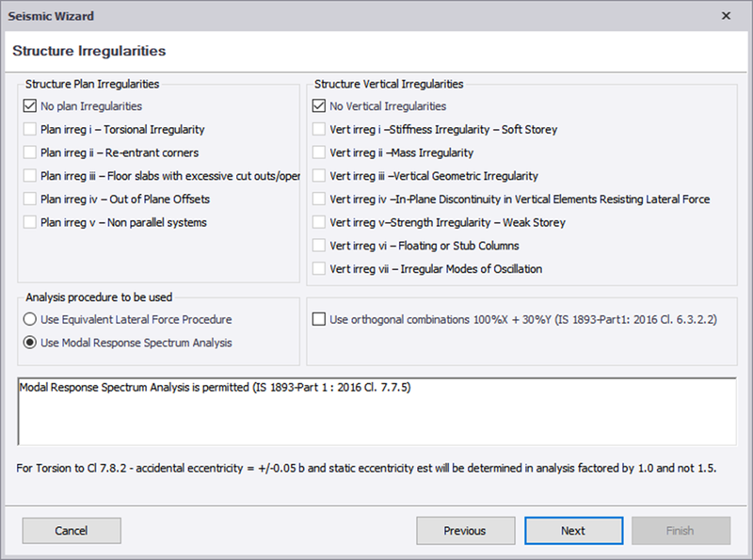Image resolution: width=753 pixels, height=560 pixels.
Task: Enable Vert irreg iii Vertical Geometric Irregularity
Action: click(319, 176)
